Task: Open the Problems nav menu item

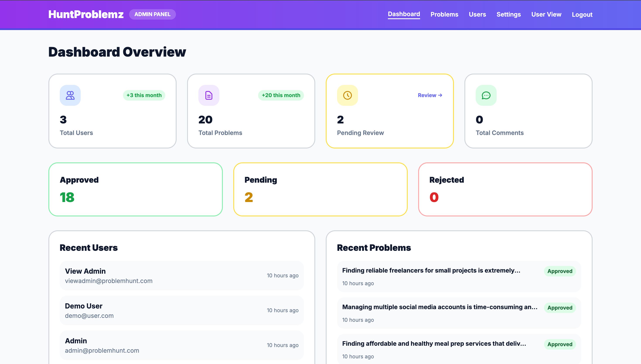Action: click(444, 15)
